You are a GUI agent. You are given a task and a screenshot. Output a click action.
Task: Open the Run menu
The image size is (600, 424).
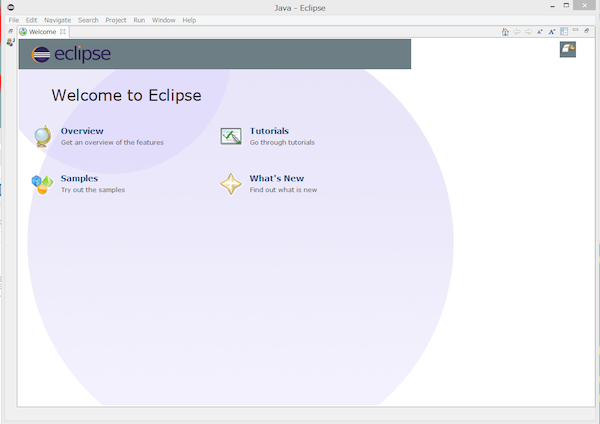[x=139, y=20]
